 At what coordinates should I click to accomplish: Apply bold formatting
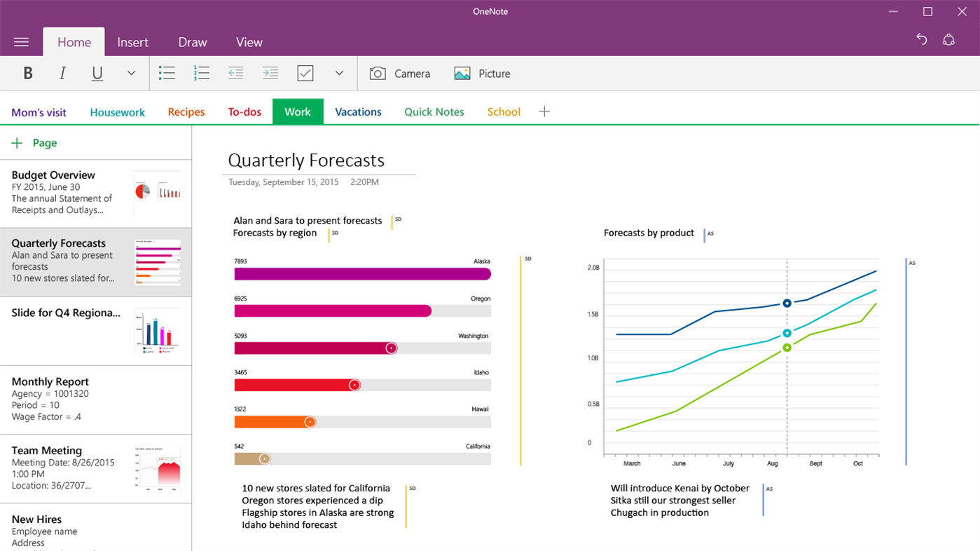point(28,74)
